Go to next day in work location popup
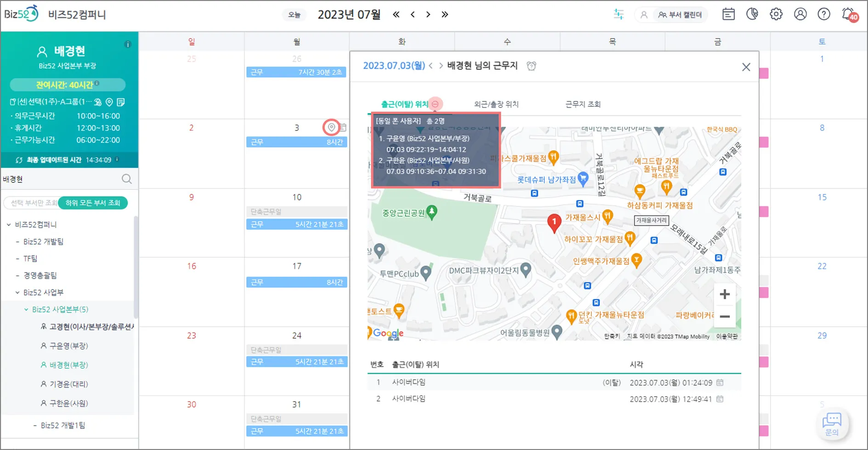This screenshot has height=450, width=868. (441, 66)
